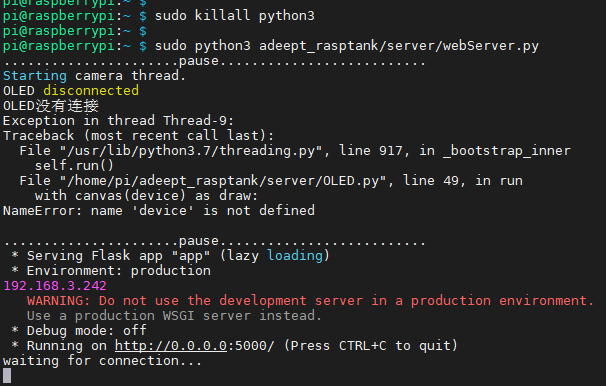
Task: Click 'Traceback (most recent call last):' line
Action: [x=138, y=136]
